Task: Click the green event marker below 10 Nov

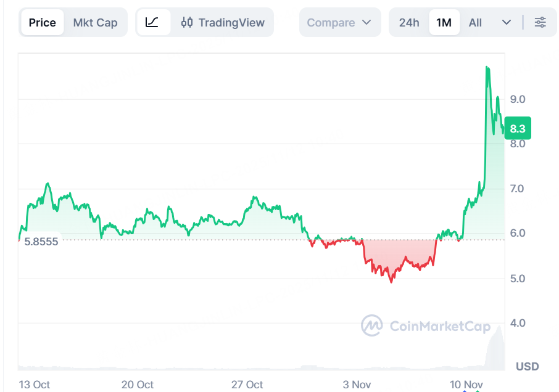Action: click(x=476, y=390)
